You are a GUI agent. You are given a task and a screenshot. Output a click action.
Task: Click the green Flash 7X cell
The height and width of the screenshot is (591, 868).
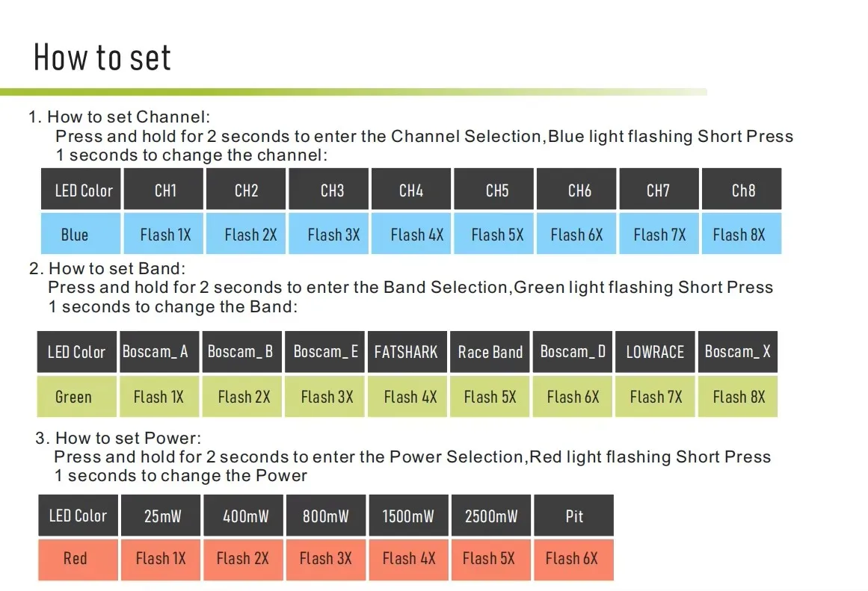(x=655, y=396)
